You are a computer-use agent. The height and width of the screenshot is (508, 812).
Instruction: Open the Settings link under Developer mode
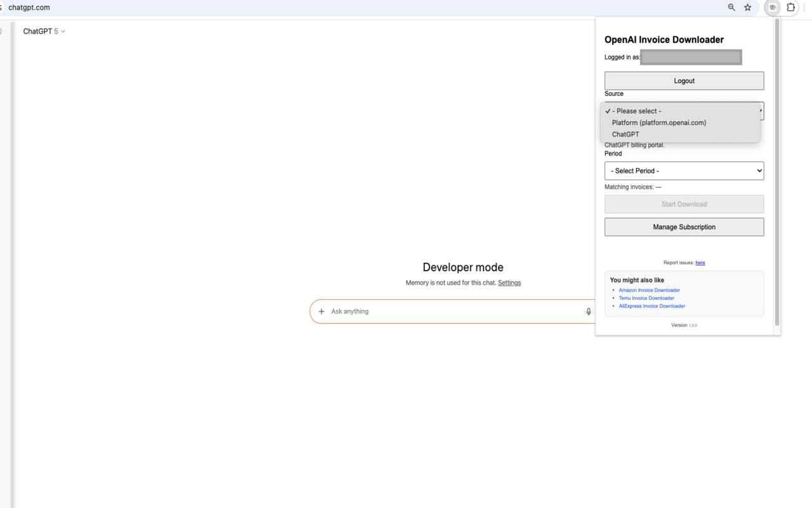(x=509, y=283)
